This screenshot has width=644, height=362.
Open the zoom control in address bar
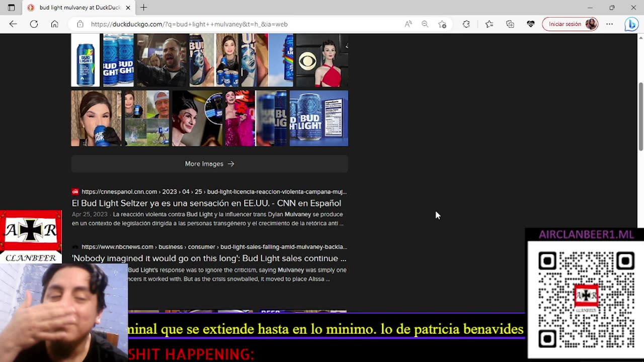[425, 24]
